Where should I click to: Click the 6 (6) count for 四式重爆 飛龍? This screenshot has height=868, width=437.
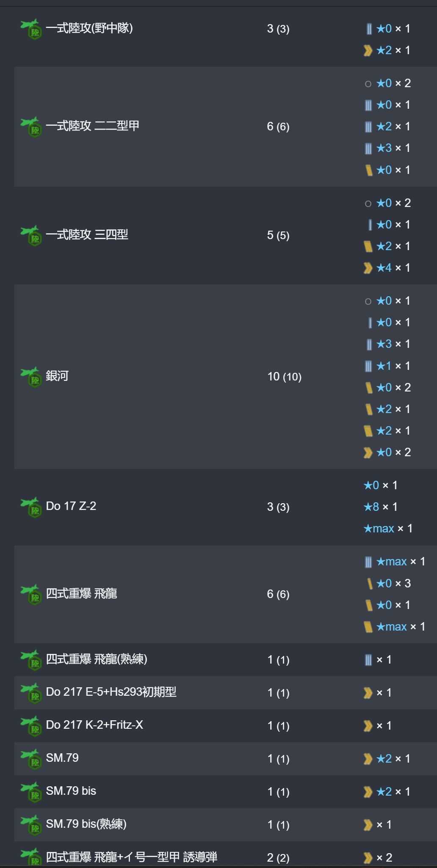tap(278, 594)
